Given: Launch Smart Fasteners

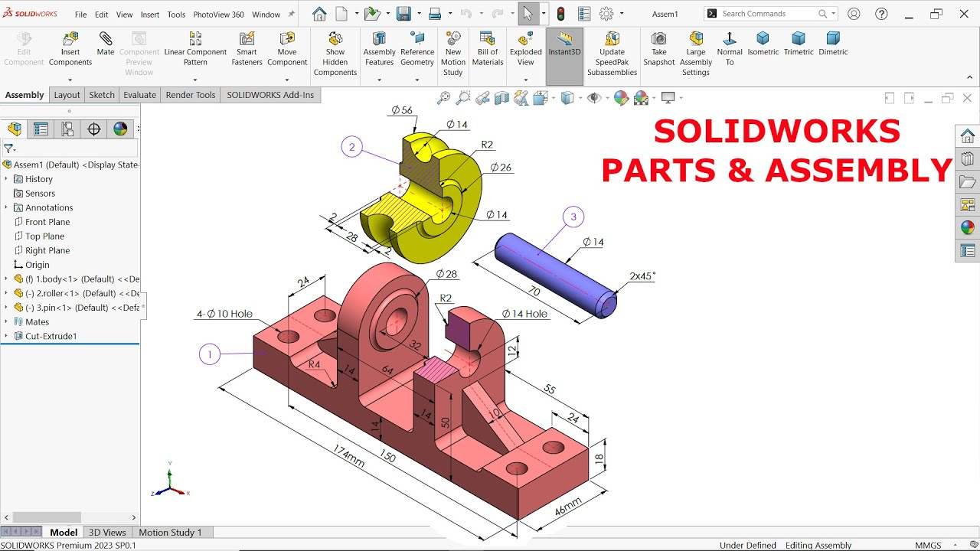Looking at the screenshot, I should [x=247, y=50].
